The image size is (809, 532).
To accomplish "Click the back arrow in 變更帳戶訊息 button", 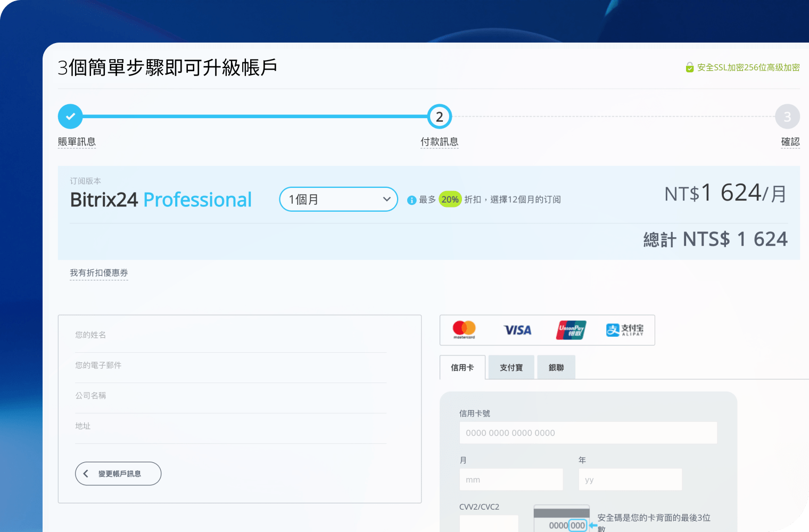I will click(86, 473).
